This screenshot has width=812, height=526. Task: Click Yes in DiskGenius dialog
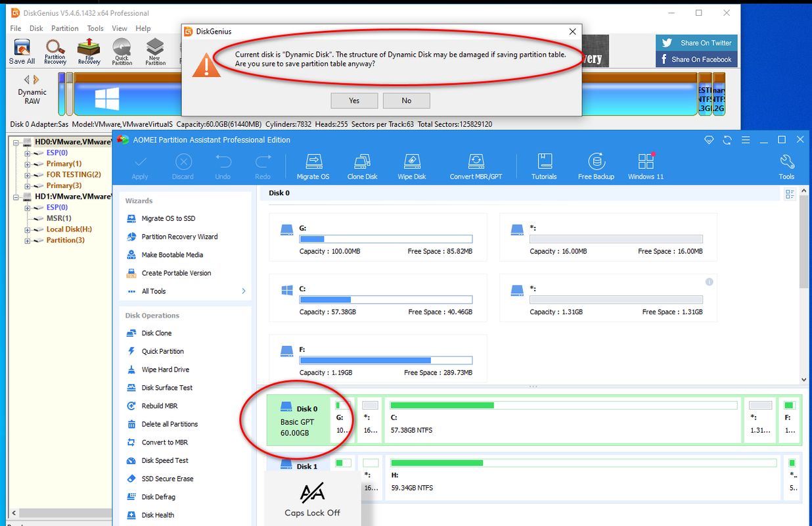click(x=354, y=101)
